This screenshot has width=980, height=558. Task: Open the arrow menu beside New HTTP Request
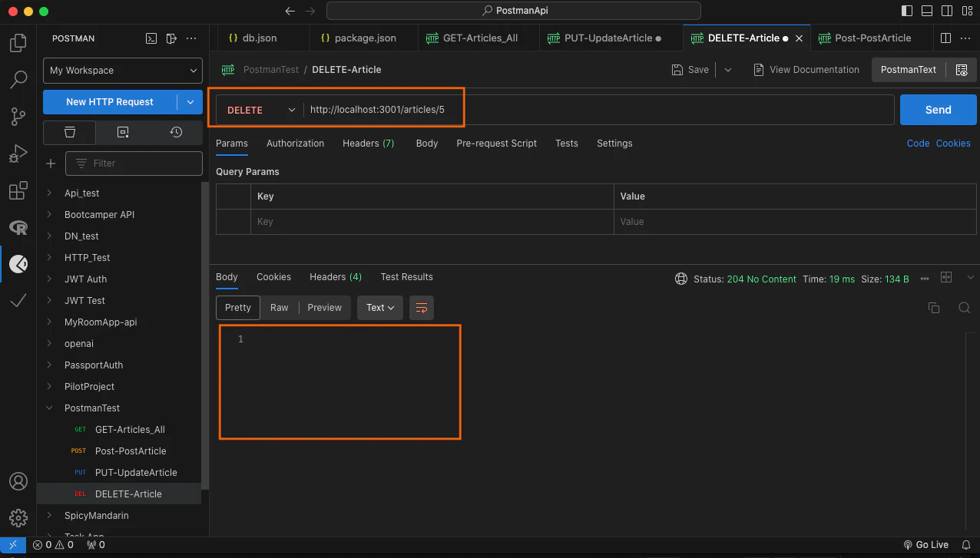pyautogui.click(x=190, y=102)
